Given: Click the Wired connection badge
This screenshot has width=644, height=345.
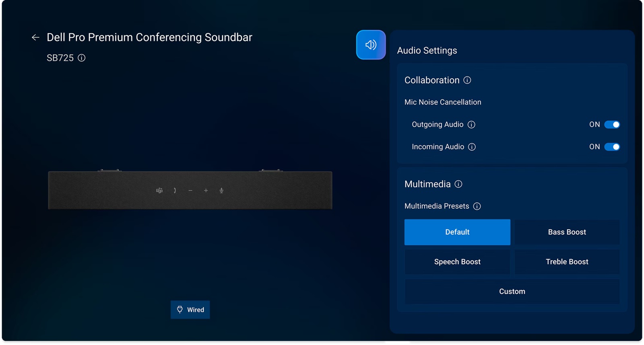Looking at the screenshot, I should tap(190, 310).
